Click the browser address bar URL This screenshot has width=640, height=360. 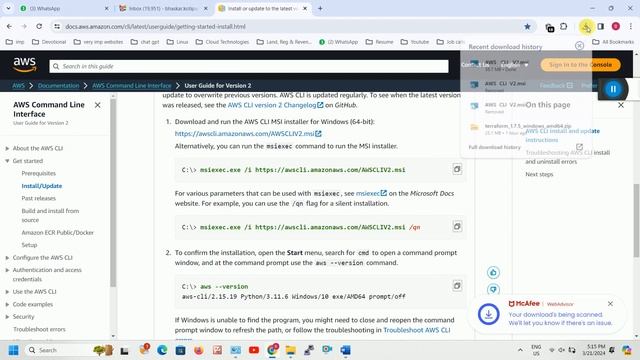click(x=156, y=27)
